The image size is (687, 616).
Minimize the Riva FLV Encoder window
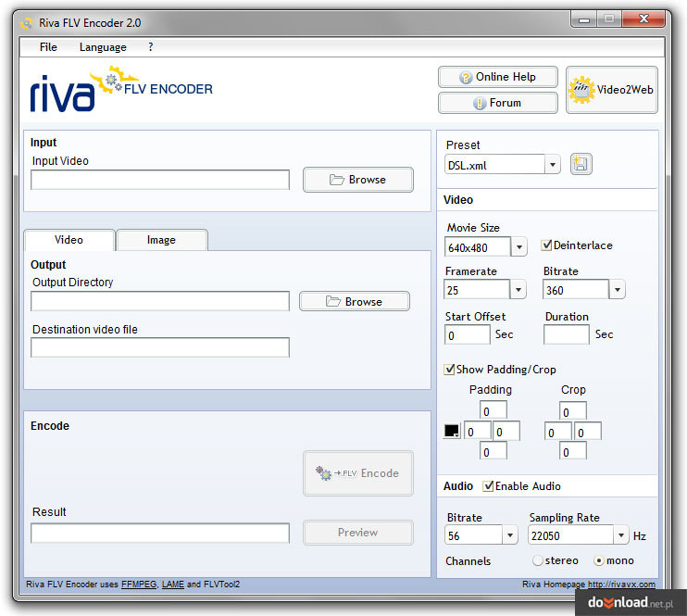click(x=583, y=19)
